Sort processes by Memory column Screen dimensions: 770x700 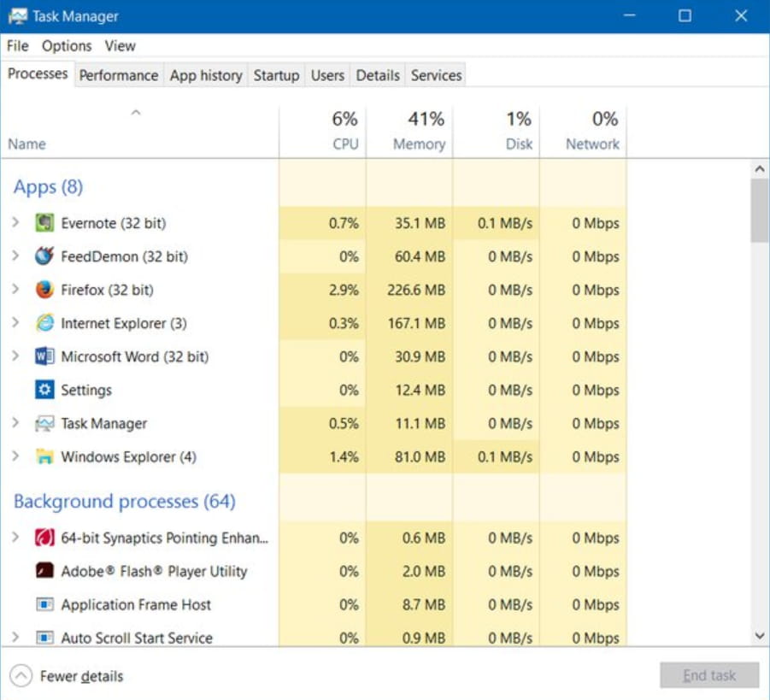pyautogui.click(x=409, y=132)
